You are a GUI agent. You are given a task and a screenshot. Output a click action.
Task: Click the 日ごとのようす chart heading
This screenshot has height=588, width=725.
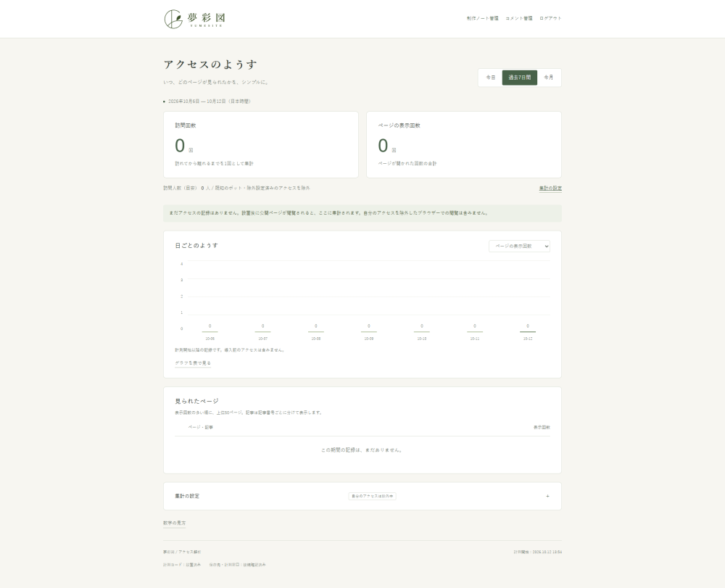click(196, 246)
